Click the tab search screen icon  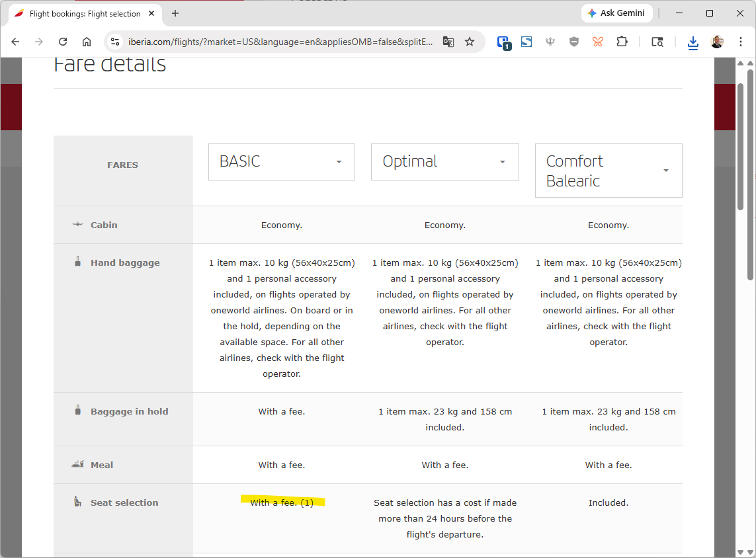[657, 42]
